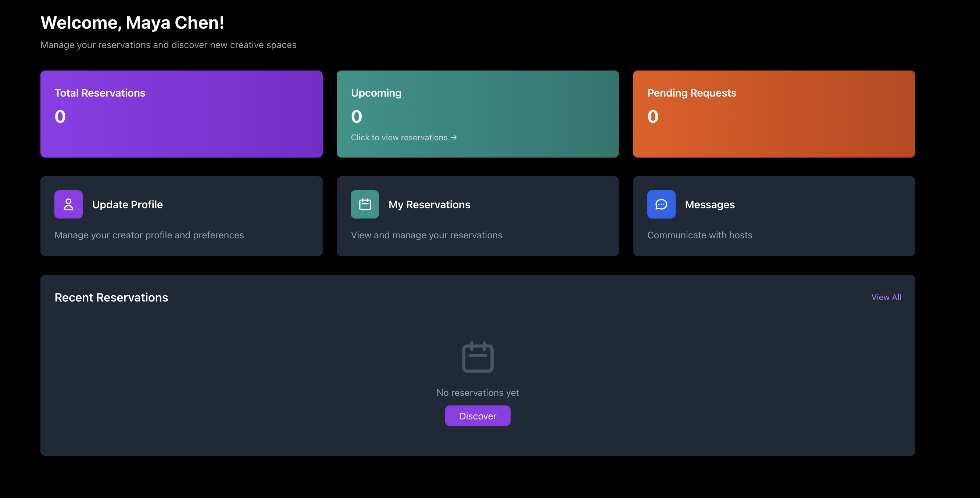Image resolution: width=980 pixels, height=498 pixels.
Task: Click the blue chat bubble icon for Messages
Action: tap(661, 204)
